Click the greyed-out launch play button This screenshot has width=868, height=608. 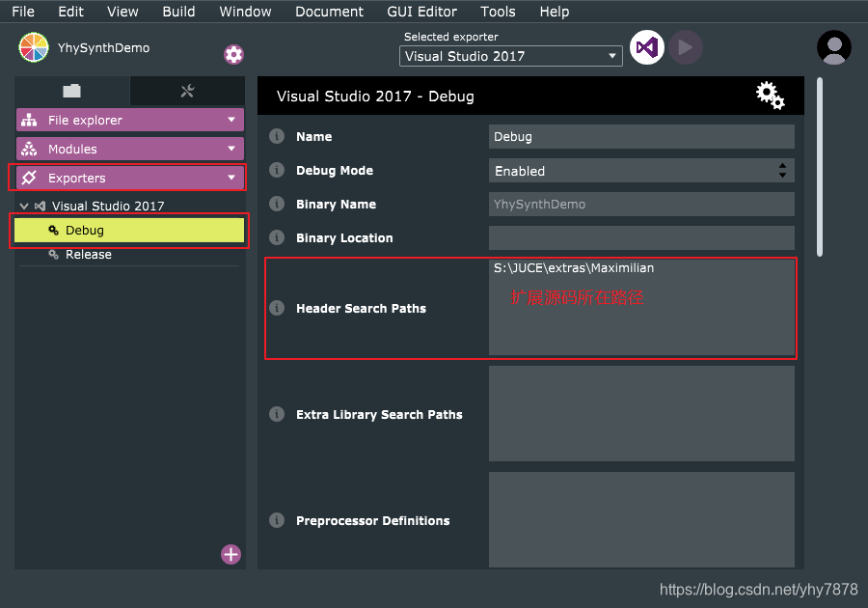point(686,47)
